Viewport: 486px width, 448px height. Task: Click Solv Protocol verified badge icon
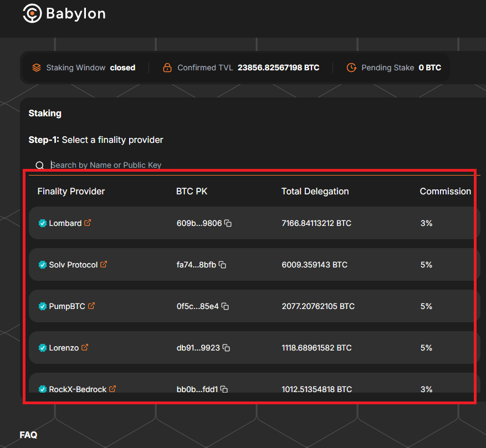(x=43, y=265)
